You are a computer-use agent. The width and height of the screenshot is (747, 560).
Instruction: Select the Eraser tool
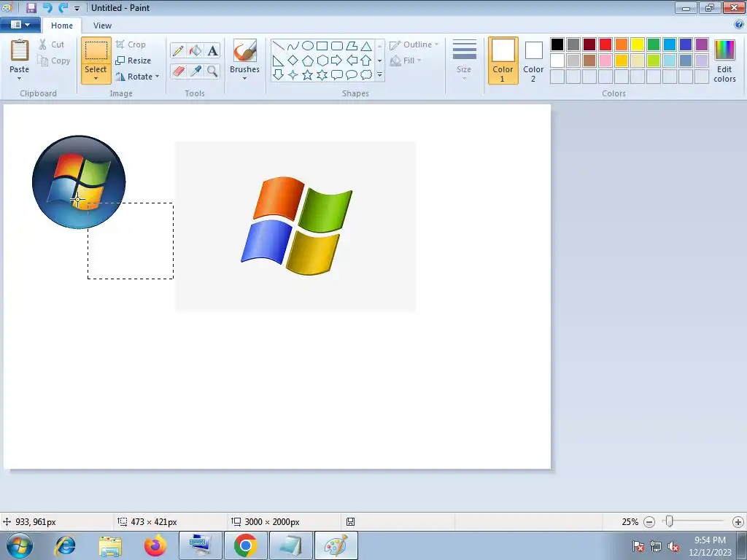(178, 71)
